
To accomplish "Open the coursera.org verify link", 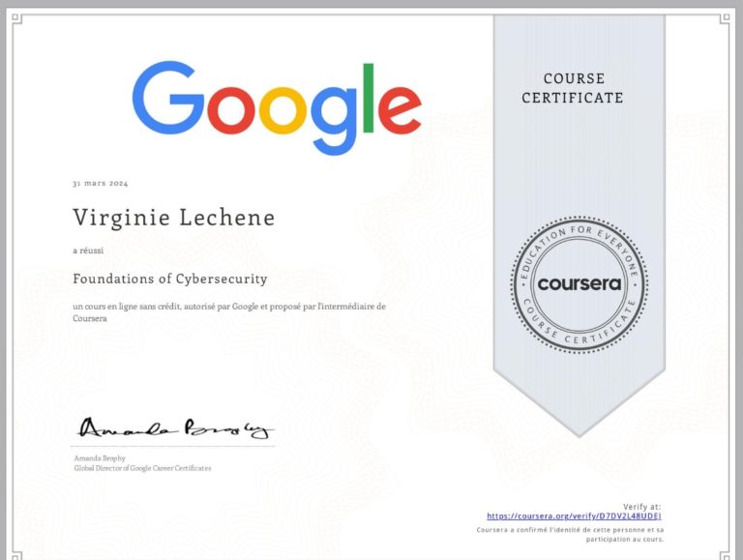I will point(574,516).
